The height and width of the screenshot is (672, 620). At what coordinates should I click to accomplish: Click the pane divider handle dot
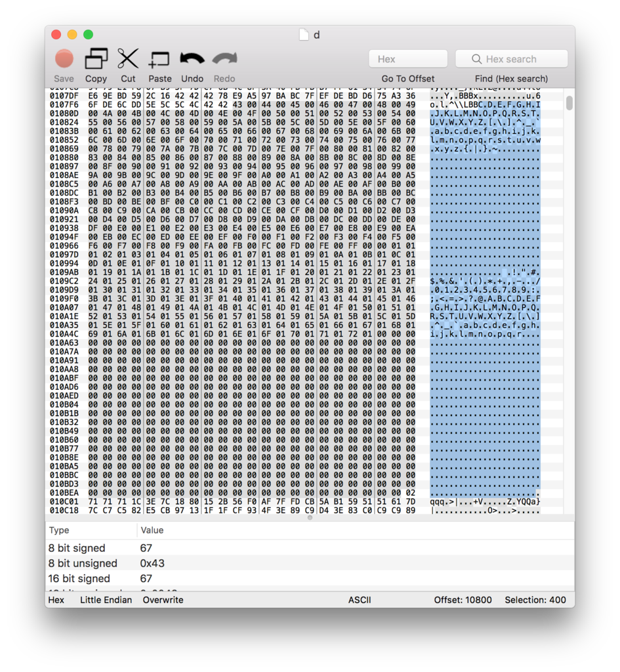310,518
